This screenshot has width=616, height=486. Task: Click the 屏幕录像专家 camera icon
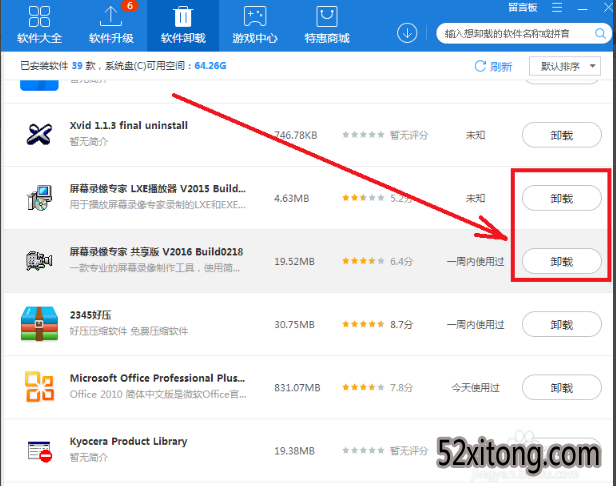(x=39, y=260)
